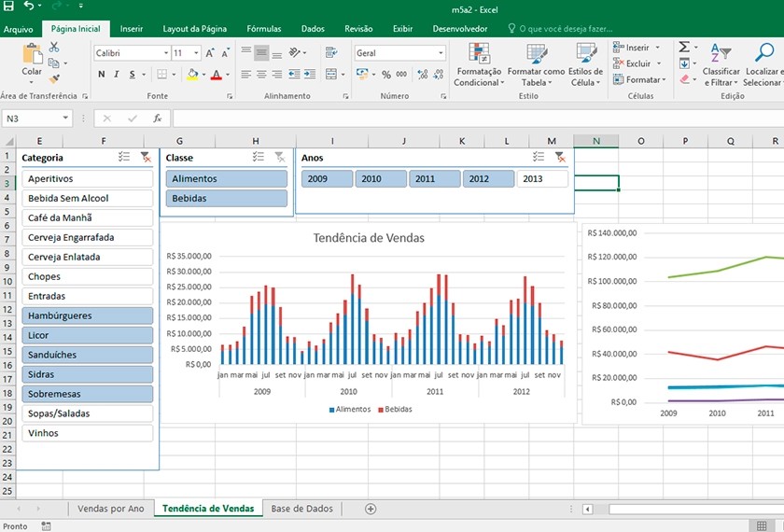Open the fill color bucket swatch
Screen dimensions: 784x532
coord(192,75)
